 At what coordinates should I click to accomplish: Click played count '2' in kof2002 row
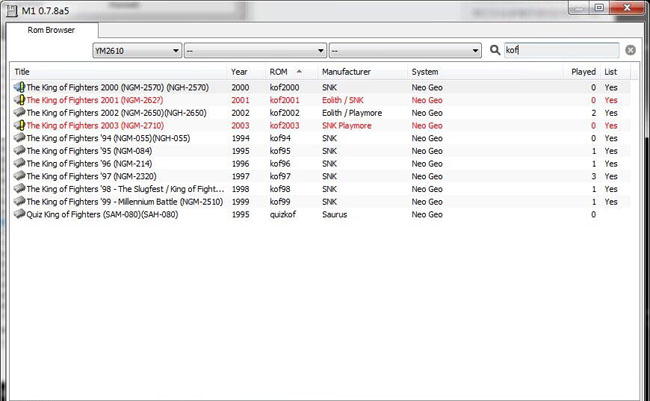tap(594, 113)
